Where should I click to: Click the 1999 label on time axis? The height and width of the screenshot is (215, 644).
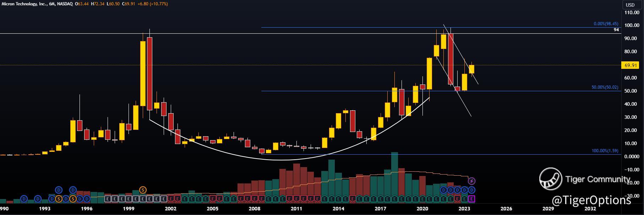click(x=129, y=209)
